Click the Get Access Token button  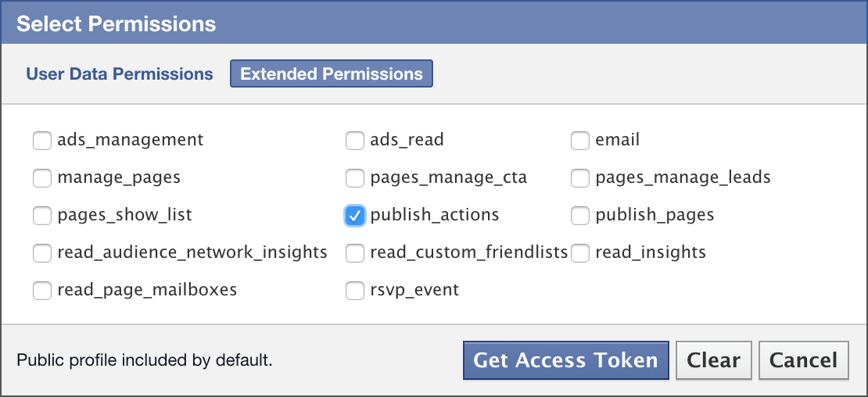coord(565,360)
